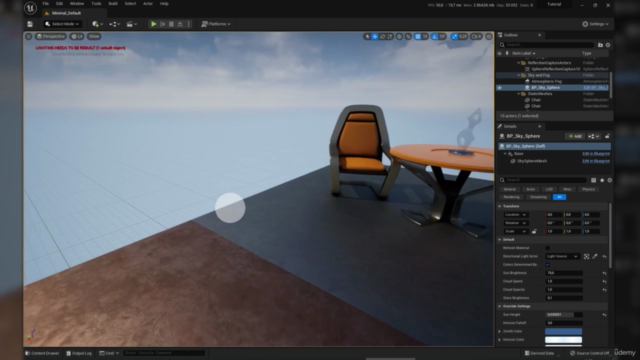Image resolution: width=640 pixels, height=360 pixels.
Task: Change the Perspective viewport type
Action: [51, 36]
